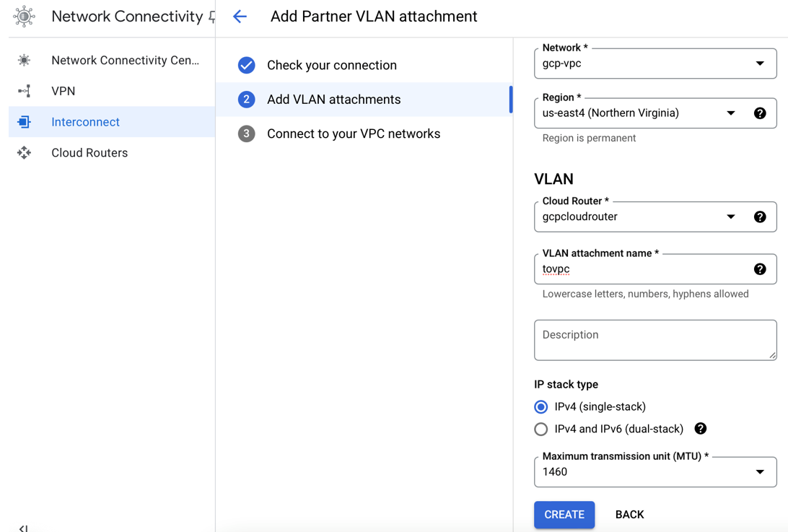Click the BACK button
This screenshot has height=532, width=788.
click(629, 515)
